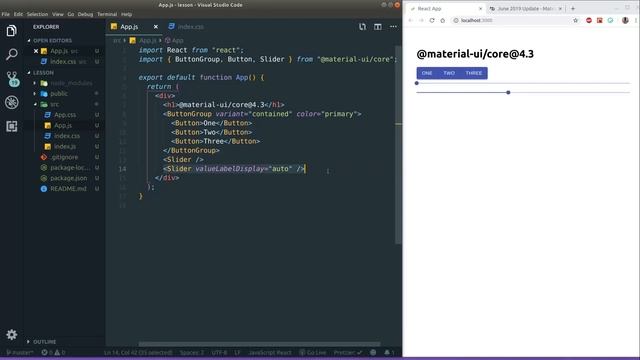This screenshot has height=360, width=640.
Task: Open the View menu
Action: (58, 14)
